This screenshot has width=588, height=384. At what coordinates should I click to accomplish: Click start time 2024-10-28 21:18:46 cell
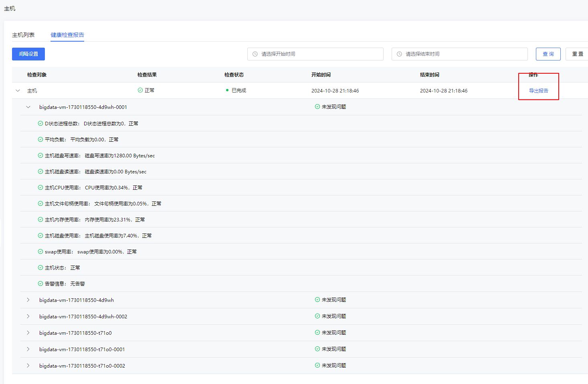point(335,91)
